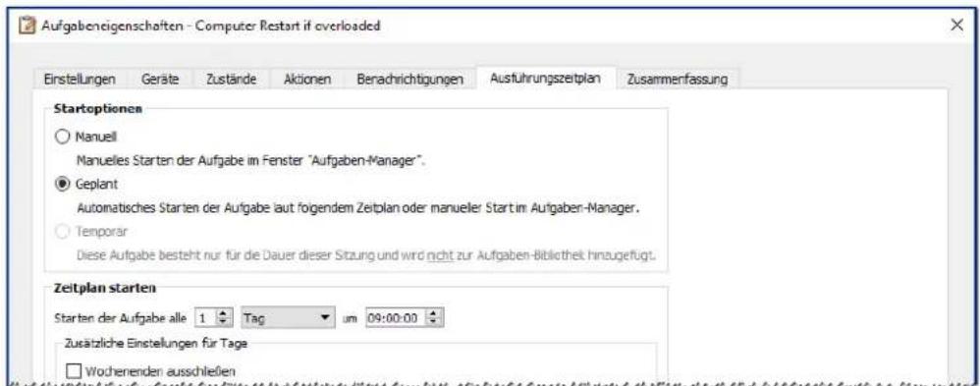Open the Tag interval unit dropdown

point(288,318)
